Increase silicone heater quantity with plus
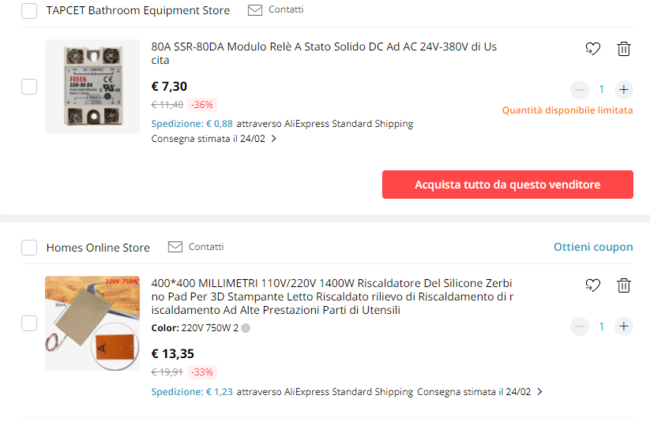This screenshot has width=650, height=429. (624, 326)
